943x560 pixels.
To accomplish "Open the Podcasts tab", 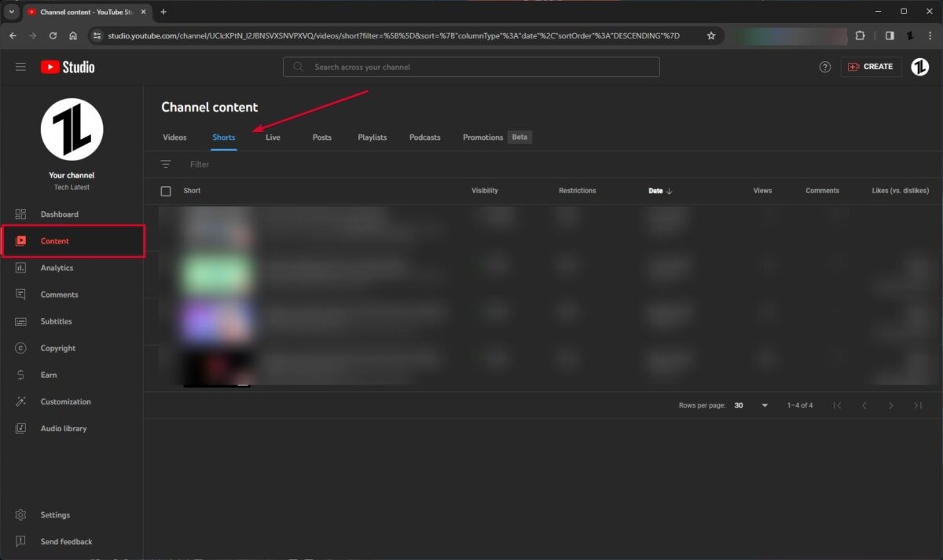I will 424,137.
